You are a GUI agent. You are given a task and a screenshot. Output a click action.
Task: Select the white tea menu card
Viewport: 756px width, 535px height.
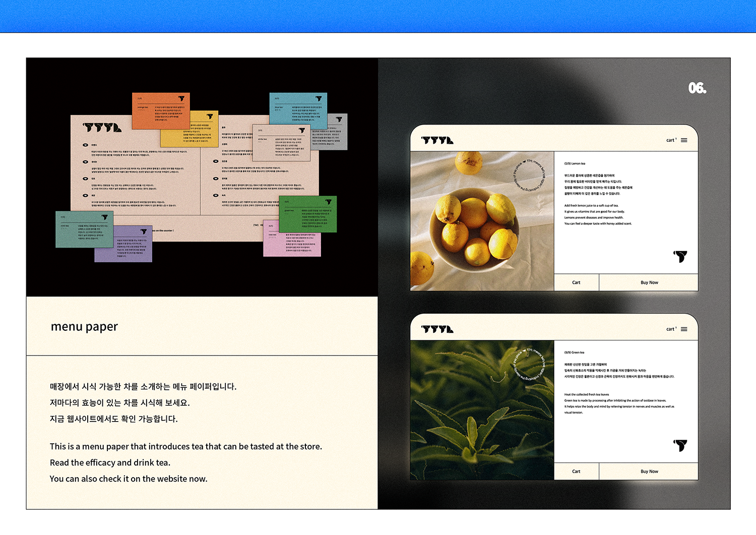pyautogui.click(x=281, y=143)
